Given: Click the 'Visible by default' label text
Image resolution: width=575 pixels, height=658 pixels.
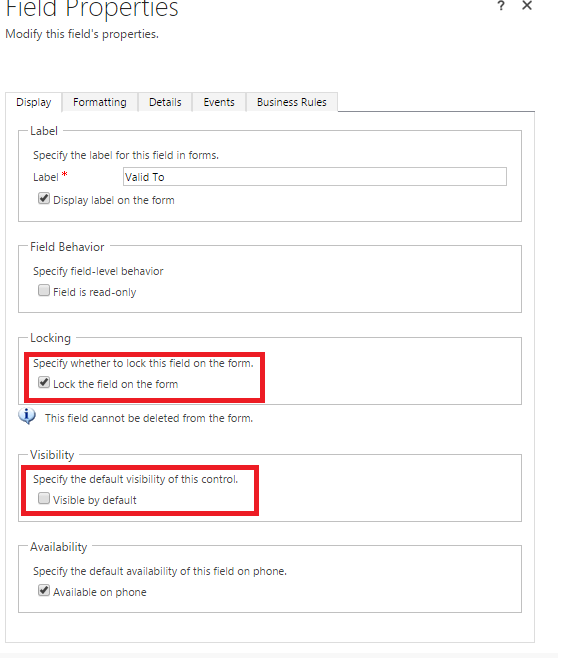Looking at the screenshot, I should tap(94, 500).
